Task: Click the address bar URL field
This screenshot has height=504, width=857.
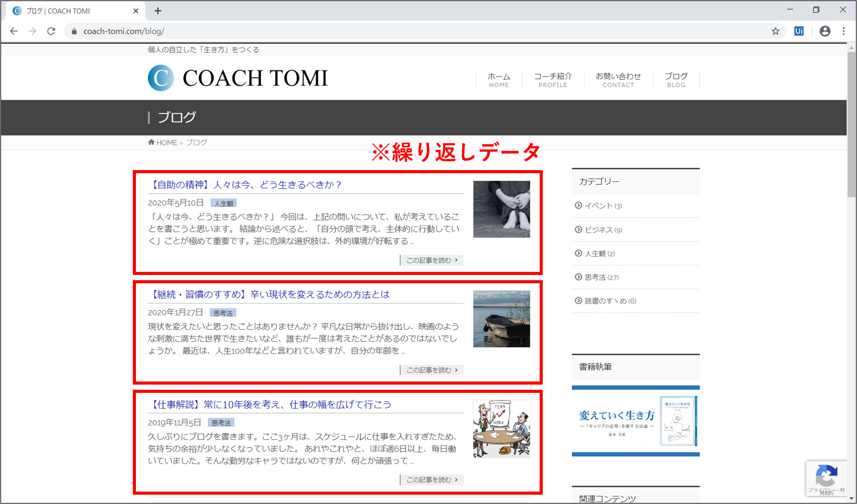Action: (x=362, y=31)
